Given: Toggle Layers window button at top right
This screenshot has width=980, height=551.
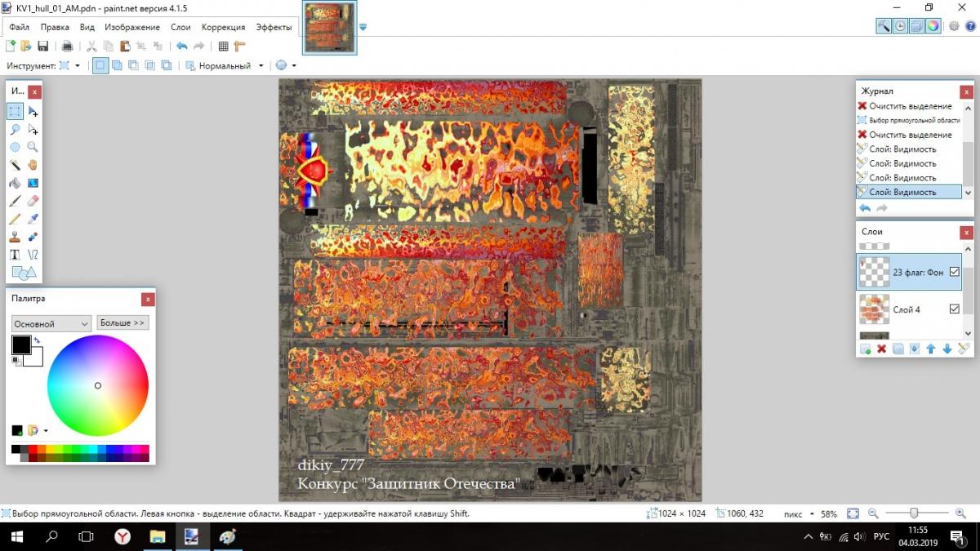Looking at the screenshot, I should 916,26.
